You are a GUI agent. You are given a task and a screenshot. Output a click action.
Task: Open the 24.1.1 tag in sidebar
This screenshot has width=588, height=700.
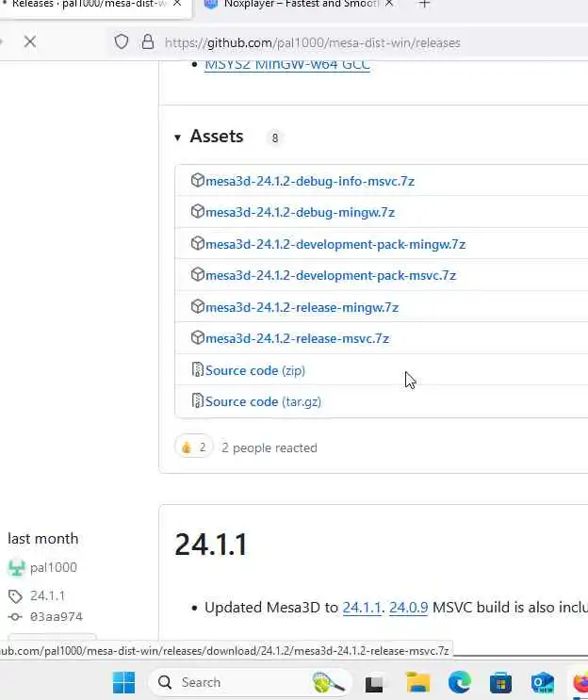[x=47, y=596]
